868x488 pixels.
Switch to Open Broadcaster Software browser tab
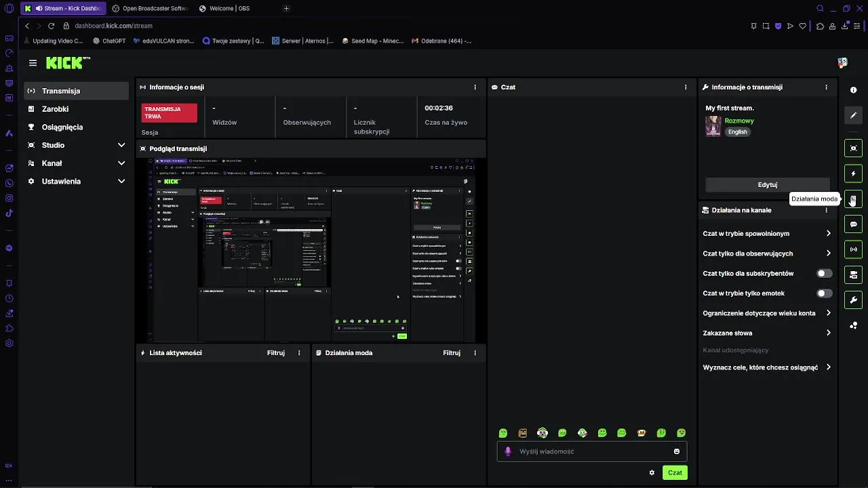point(150,9)
